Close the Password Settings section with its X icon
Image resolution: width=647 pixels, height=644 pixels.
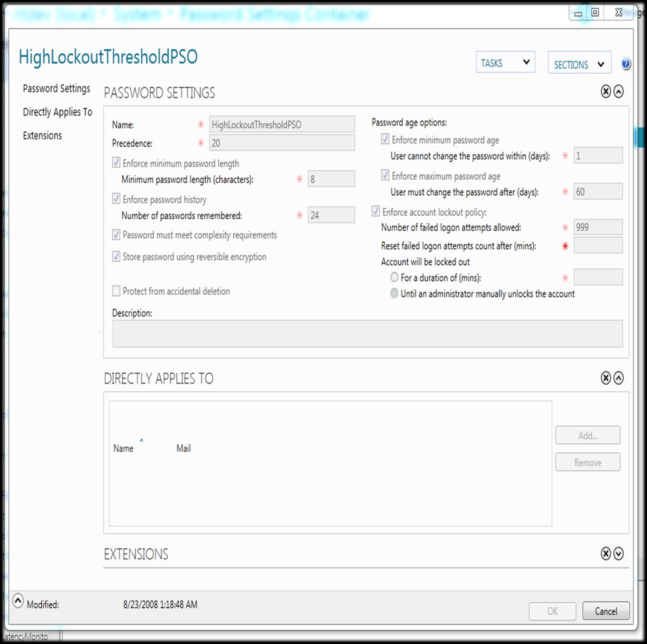click(605, 91)
